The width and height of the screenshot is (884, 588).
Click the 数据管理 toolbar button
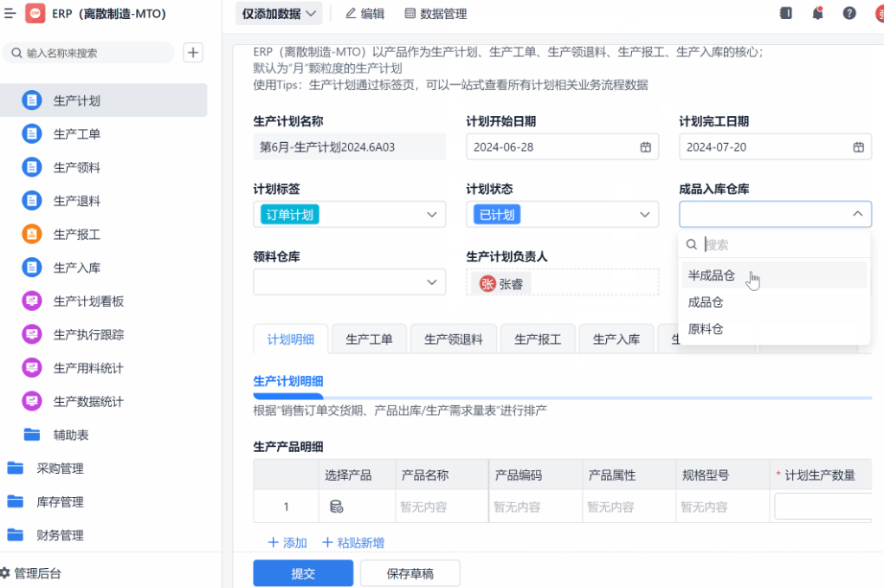coord(436,14)
